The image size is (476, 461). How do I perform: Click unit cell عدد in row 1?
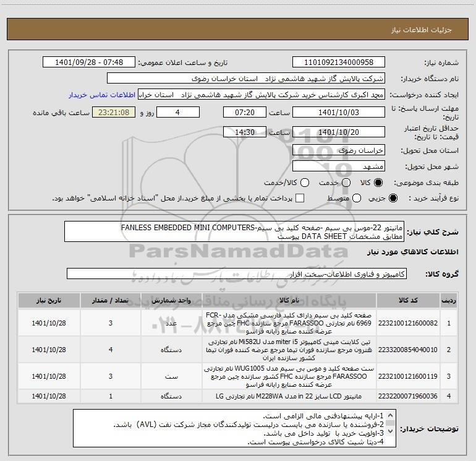coord(171,323)
